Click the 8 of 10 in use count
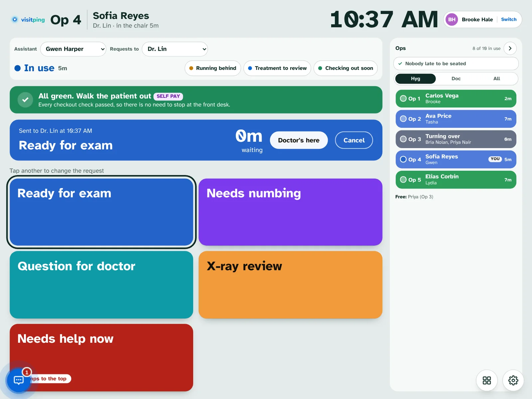Viewport: 532px width, 399px height. coord(486,49)
